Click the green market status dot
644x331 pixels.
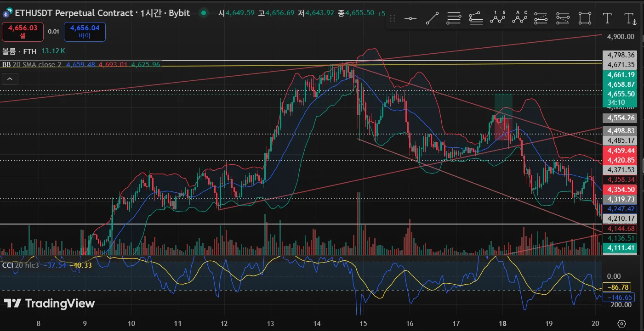[x=204, y=13]
